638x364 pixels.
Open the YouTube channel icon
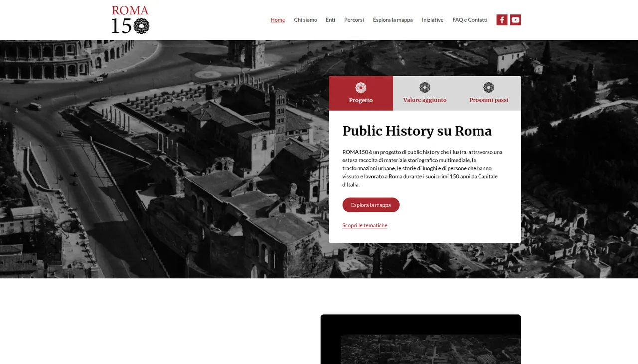[515, 20]
